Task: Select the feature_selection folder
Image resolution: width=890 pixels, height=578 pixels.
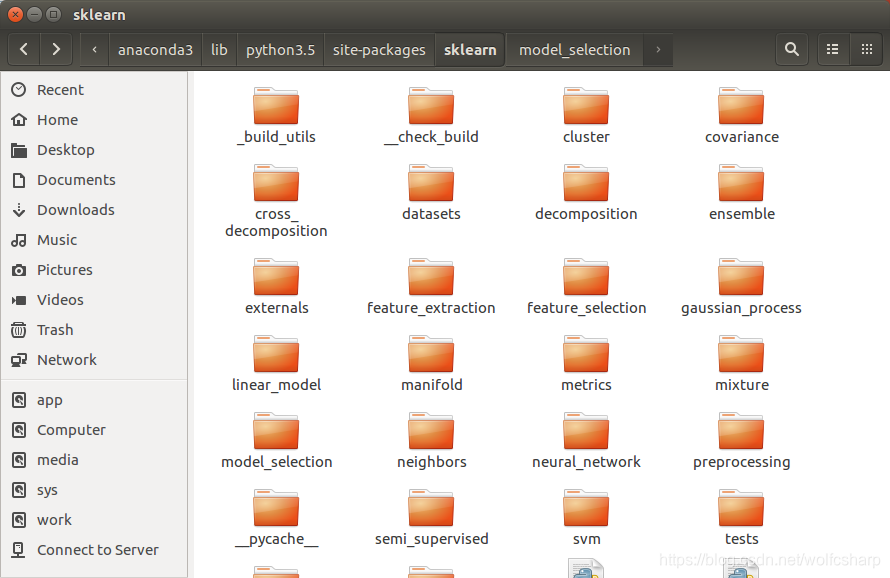Action: pos(586,287)
